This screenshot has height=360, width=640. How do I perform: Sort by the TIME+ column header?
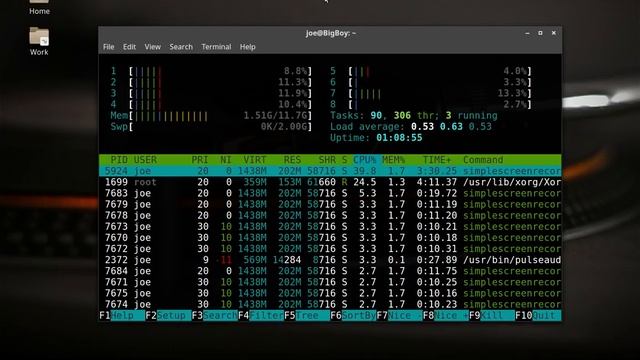tap(437, 160)
